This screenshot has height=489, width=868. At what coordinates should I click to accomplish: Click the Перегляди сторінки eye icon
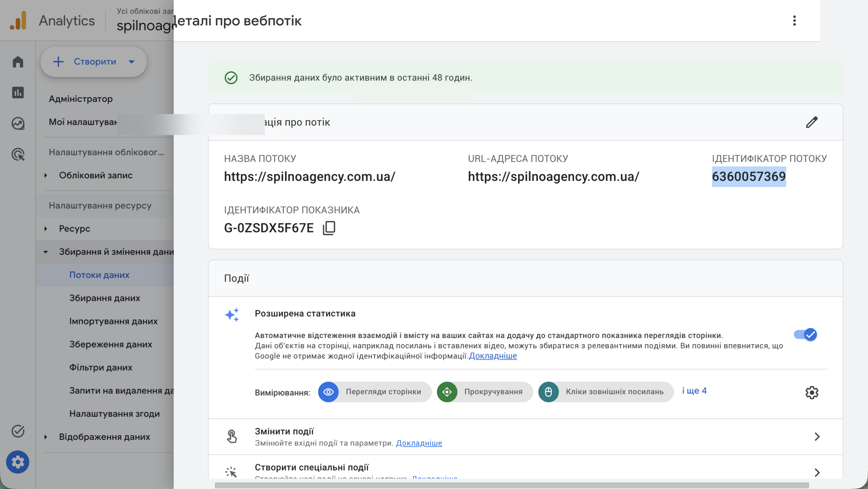[328, 392]
